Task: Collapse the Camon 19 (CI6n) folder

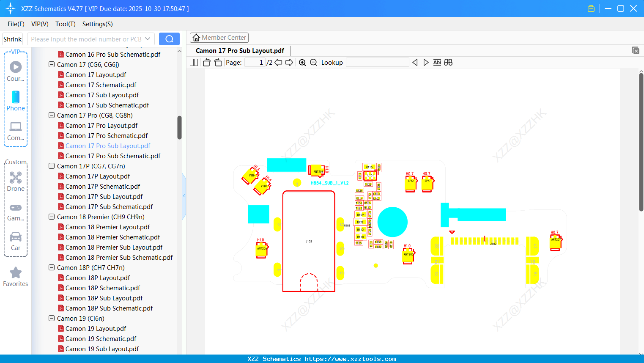Action: [52, 319]
